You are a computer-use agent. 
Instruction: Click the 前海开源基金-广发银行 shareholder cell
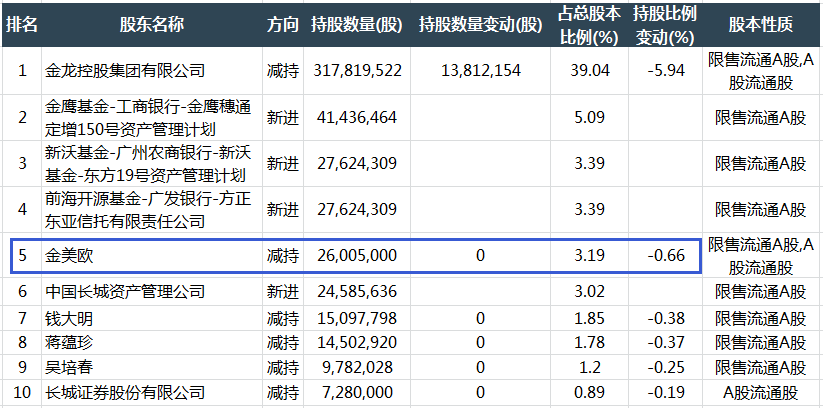click(152, 210)
